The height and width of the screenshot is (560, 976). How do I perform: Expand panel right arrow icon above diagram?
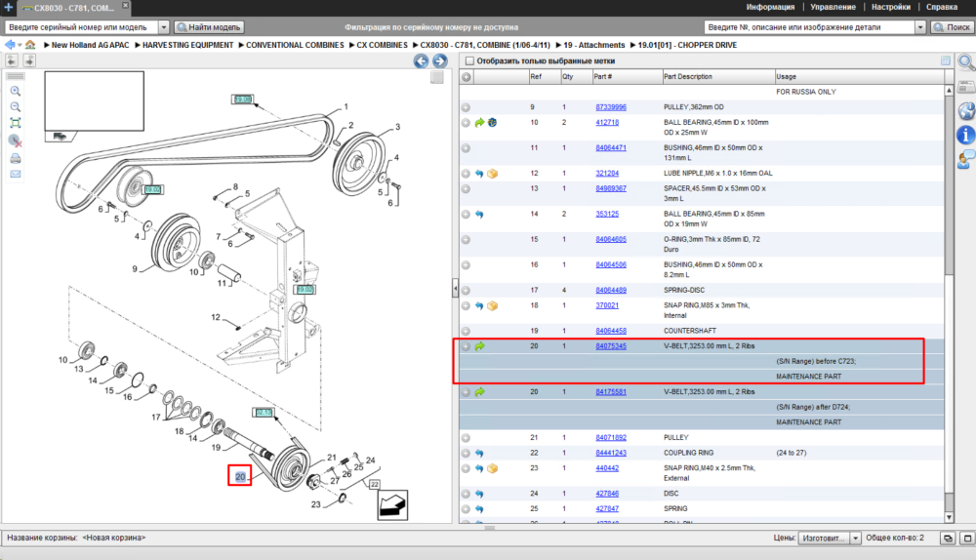point(29,60)
